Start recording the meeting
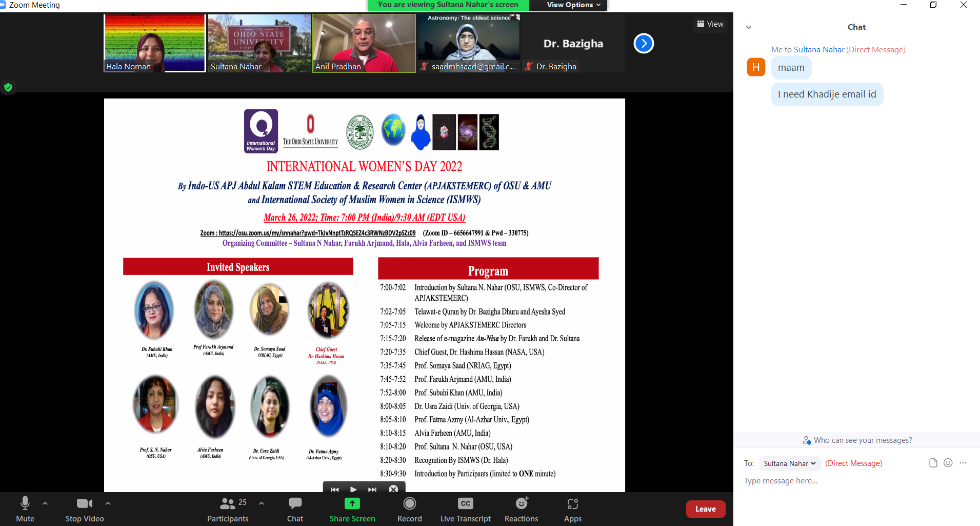Image resolution: width=980 pixels, height=526 pixels. 409,509
